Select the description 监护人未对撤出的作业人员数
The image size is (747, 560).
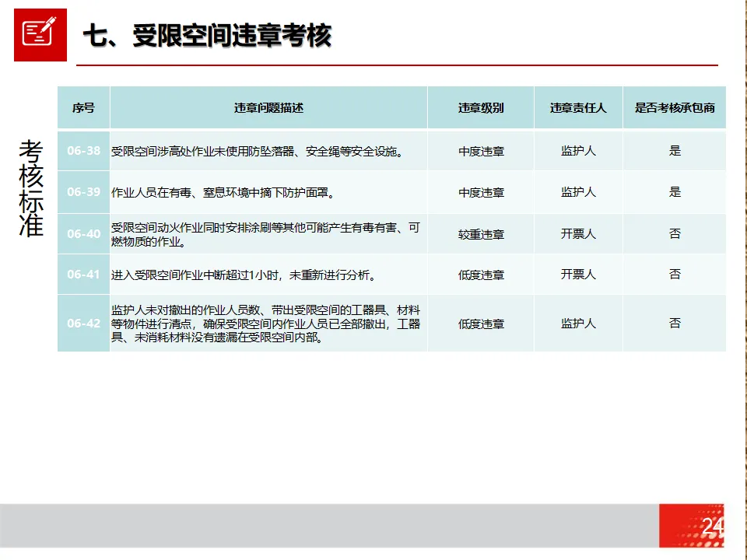266,324
